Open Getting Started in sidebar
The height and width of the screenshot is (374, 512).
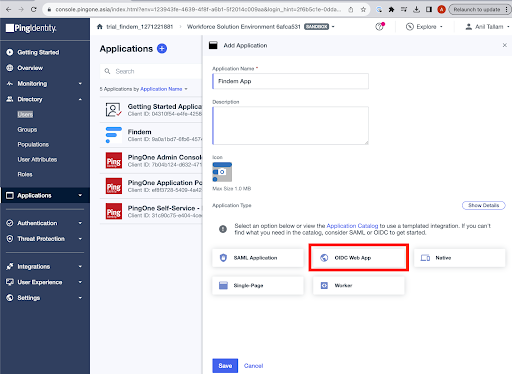pos(38,52)
